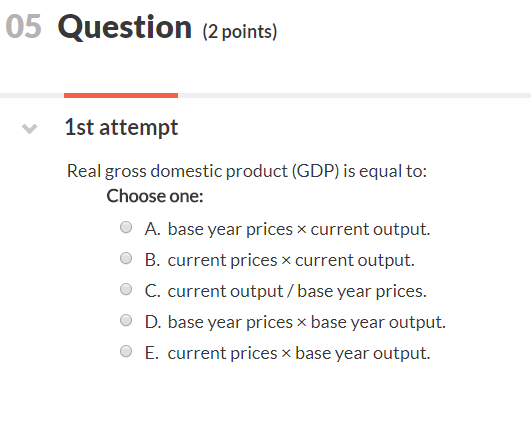
Task: Click the letter A option label
Action: coord(152,229)
